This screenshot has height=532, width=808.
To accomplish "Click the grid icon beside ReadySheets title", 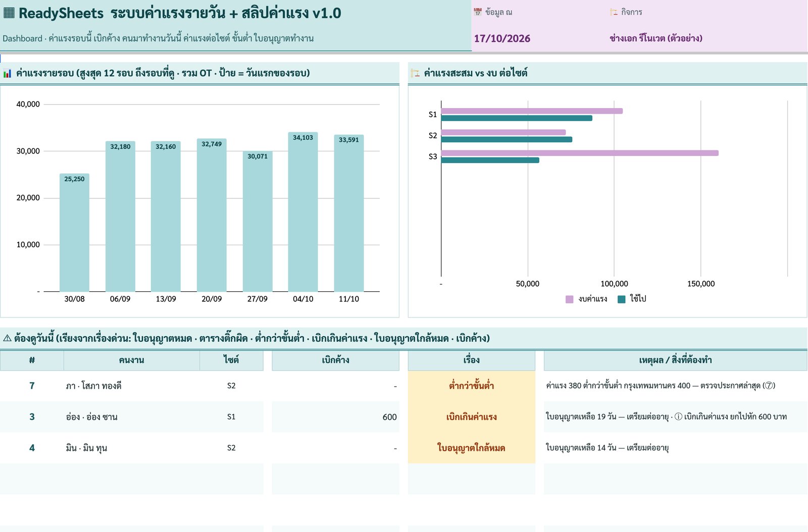I will coord(9,13).
